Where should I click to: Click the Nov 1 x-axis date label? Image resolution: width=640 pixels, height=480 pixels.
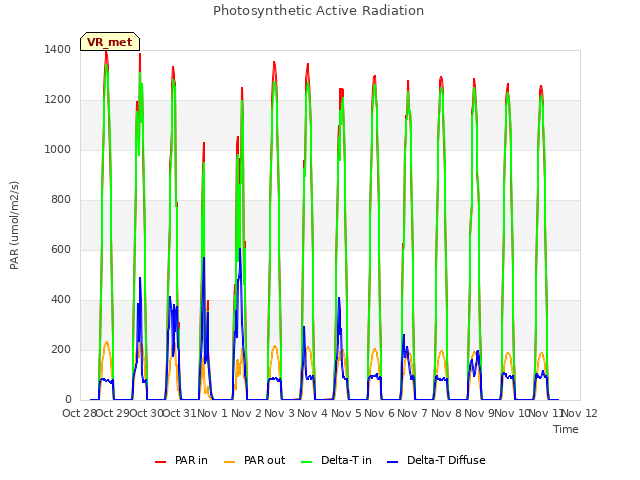tap(212, 413)
